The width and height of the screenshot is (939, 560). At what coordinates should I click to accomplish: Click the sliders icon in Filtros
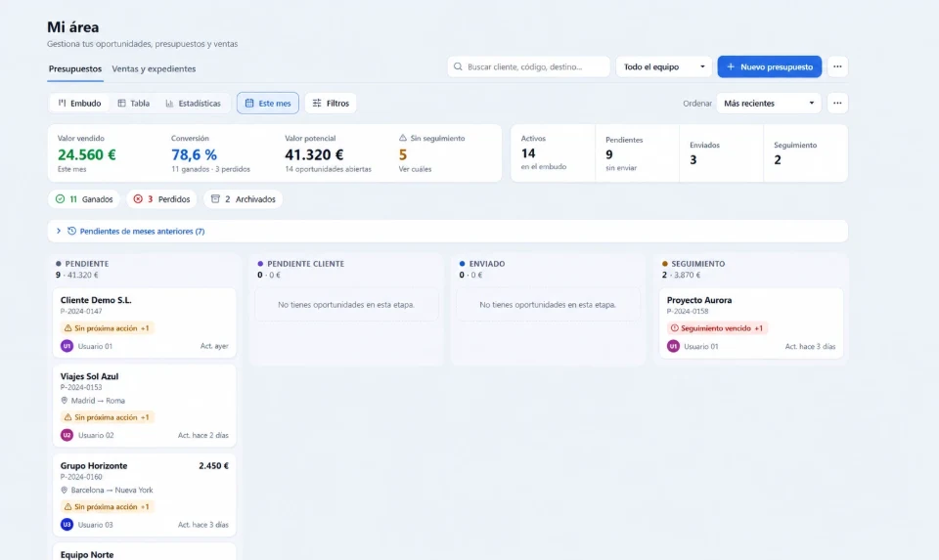317,103
